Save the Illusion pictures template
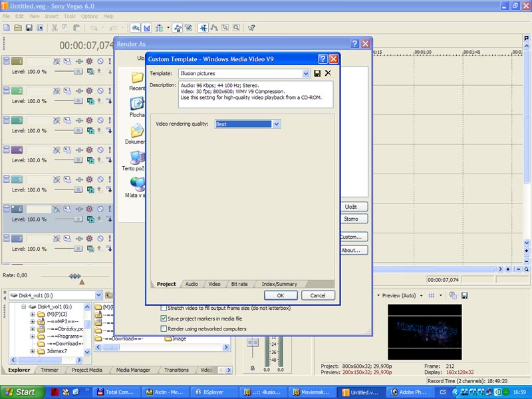 (317, 73)
